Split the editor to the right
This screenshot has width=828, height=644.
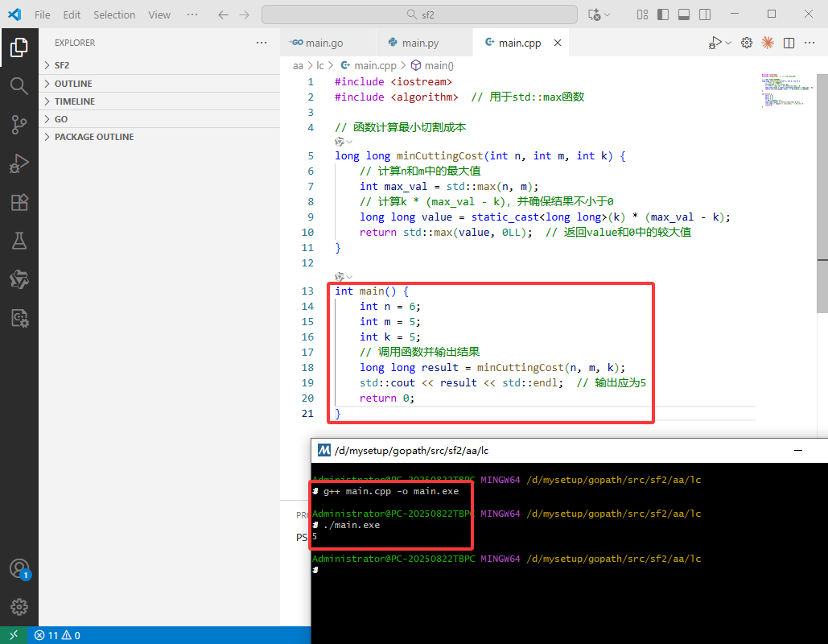pyautogui.click(x=789, y=43)
